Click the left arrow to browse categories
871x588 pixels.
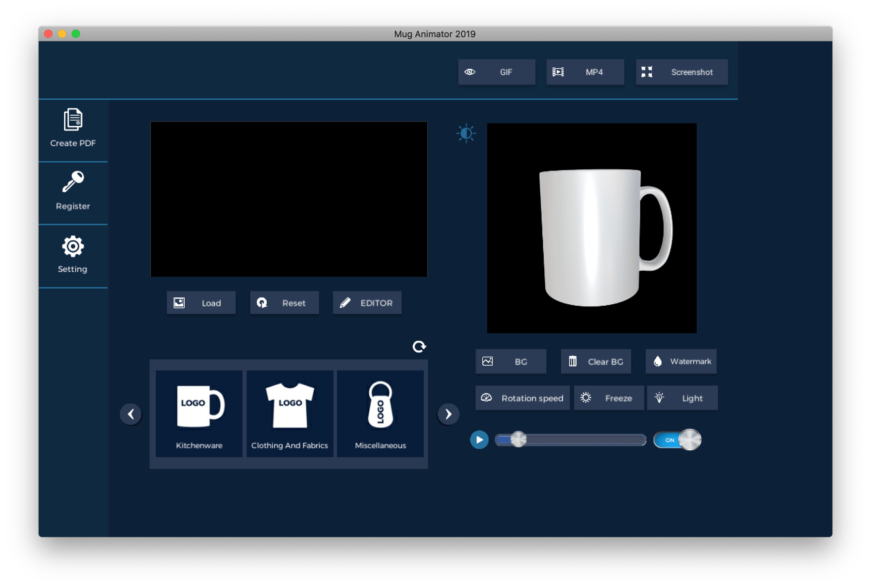click(131, 414)
